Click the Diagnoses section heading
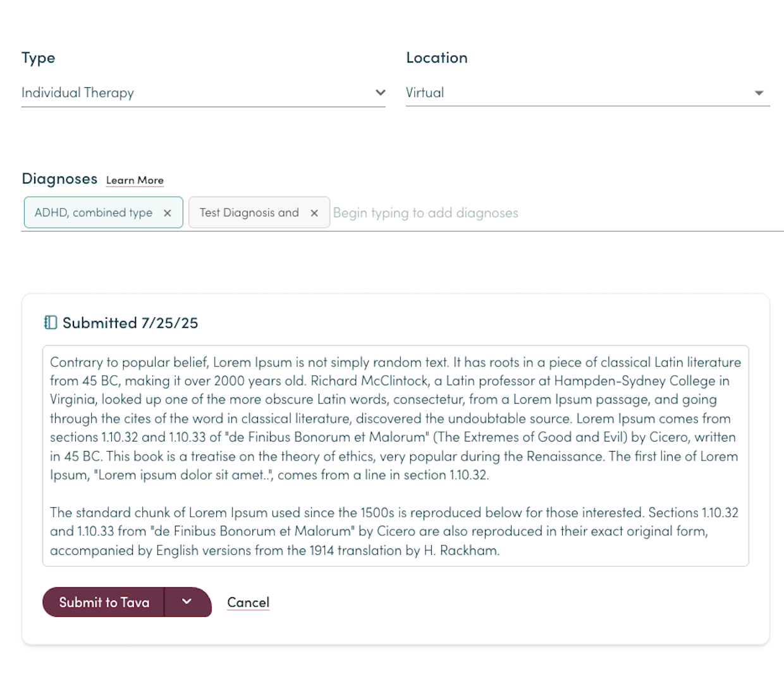 (59, 178)
